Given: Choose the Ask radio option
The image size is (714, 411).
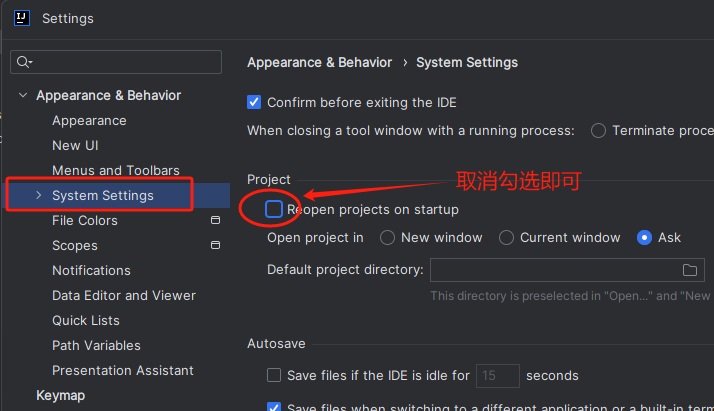Looking at the screenshot, I should (x=644, y=237).
